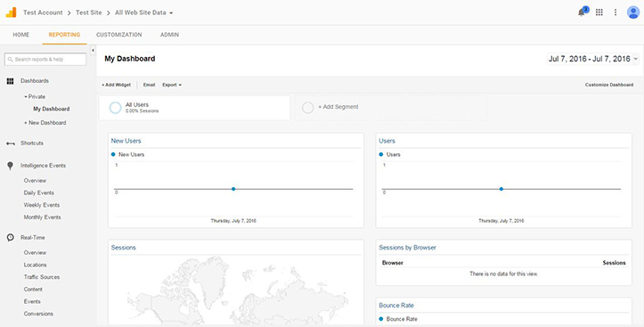Switch to the Admin tab
This screenshot has width=644, height=327.
(x=169, y=35)
